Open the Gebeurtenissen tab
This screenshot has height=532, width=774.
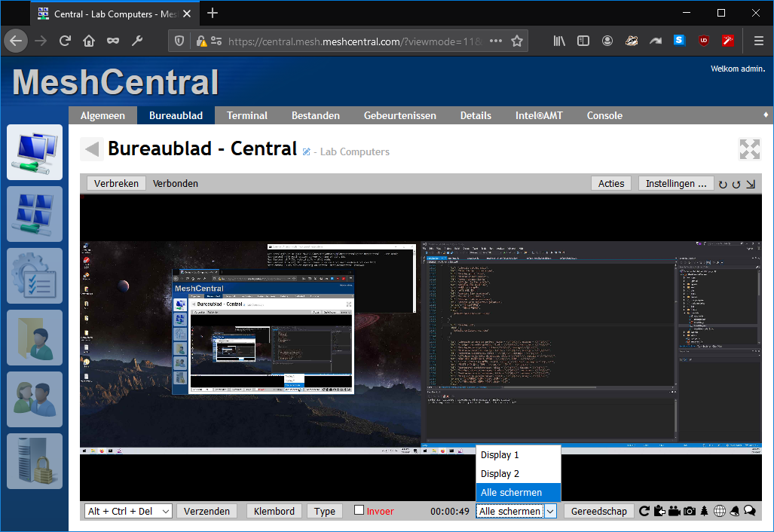click(400, 115)
